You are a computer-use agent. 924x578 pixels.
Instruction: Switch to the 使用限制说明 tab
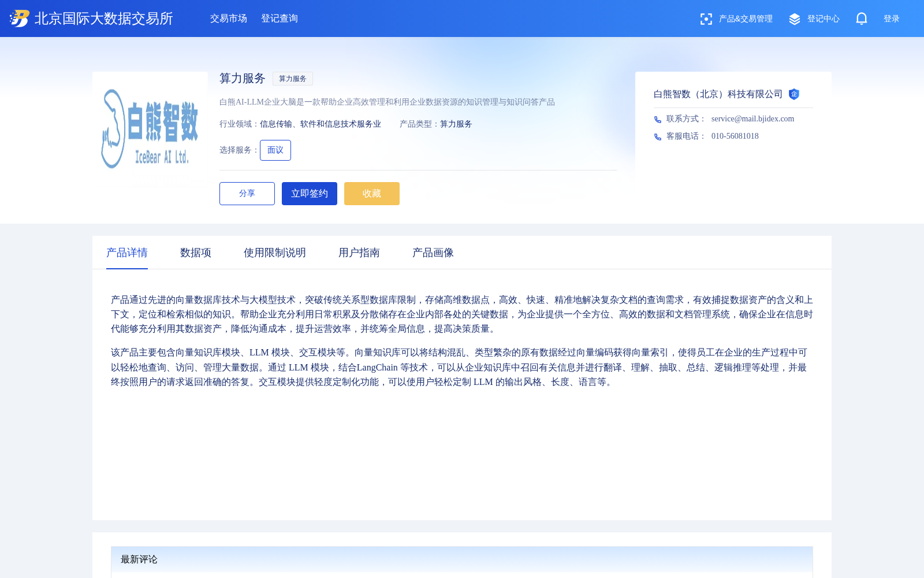(x=275, y=253)
